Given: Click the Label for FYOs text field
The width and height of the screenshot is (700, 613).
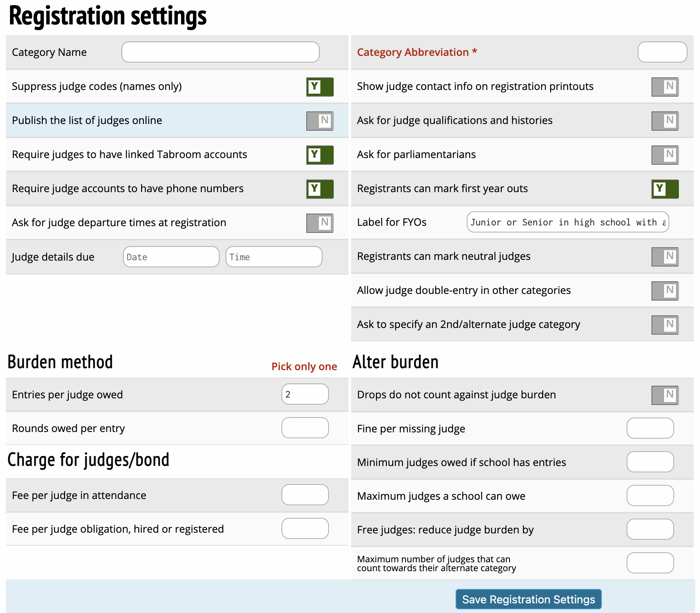Looking at the screenshot, I should tap(567, 222).
